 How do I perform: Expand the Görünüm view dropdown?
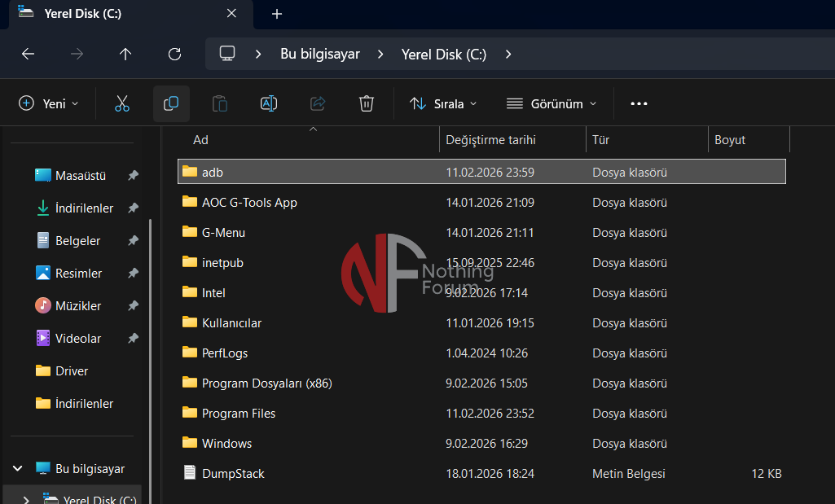pos(552,103)
